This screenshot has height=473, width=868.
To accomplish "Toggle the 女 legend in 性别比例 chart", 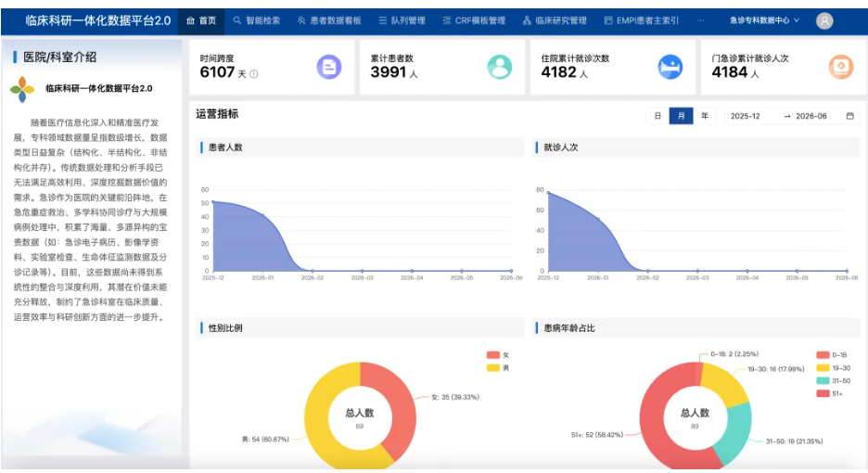I will (x=498, y=355).
